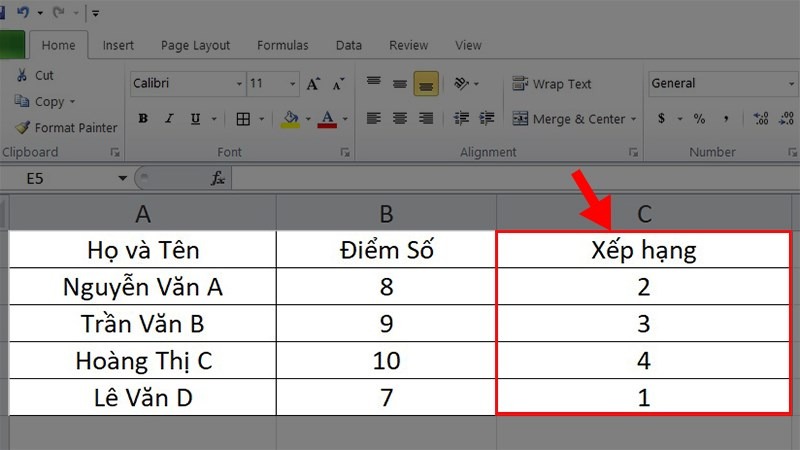Viewport: 800px width, 450px height.
Task: Select the 'Xếp hạng' header cell
Action: [644, 250]
